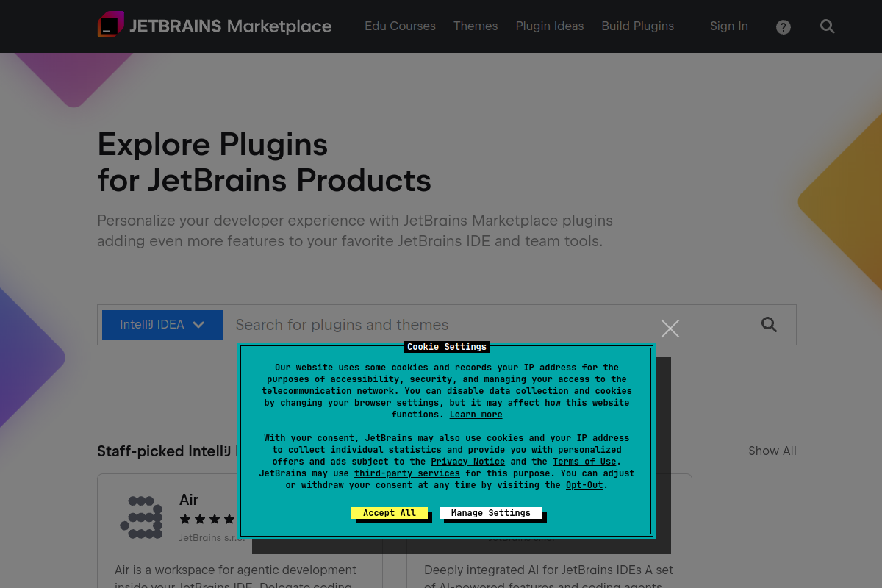882x588 pixels.
Task: Navigate to Build Plugins
Action: 638,26
